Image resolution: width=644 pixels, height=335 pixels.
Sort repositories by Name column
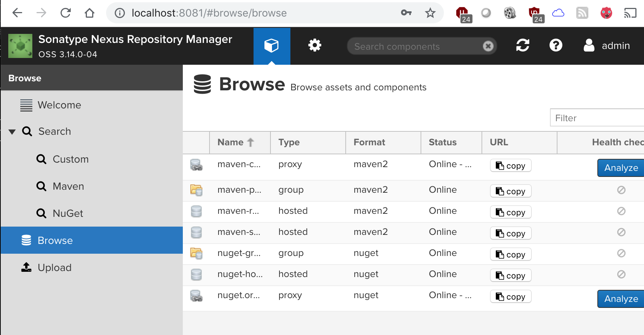(x=240, y=142)
